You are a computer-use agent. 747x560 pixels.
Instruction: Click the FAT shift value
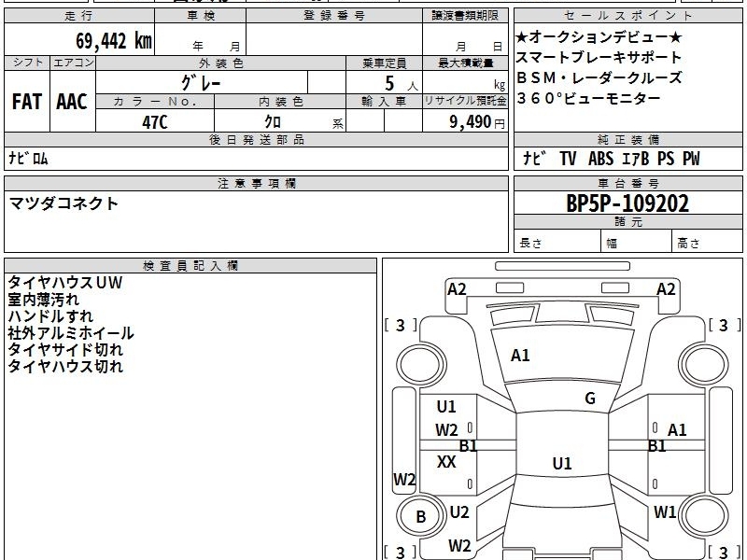pyautogui.click(x=27, y=102)
